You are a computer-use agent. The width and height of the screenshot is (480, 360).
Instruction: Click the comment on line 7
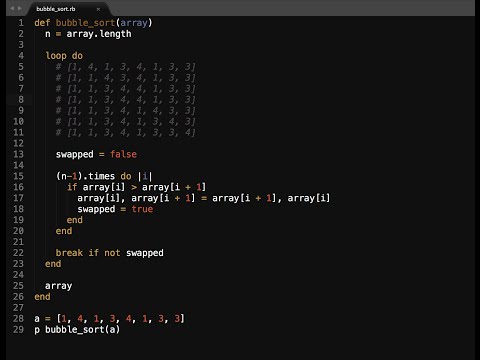(x=126, y=89)
